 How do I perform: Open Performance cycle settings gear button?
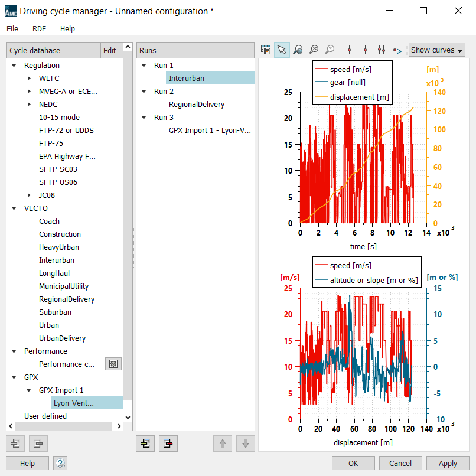click(x=113, y=364)
